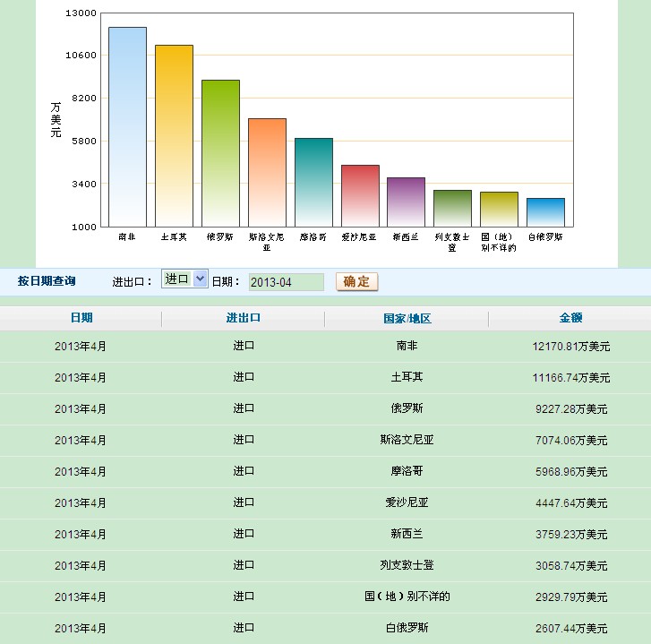This screenshot has height=644, width=651.
Task: Click 土耳其 in the country column
Action: (407, 377)
